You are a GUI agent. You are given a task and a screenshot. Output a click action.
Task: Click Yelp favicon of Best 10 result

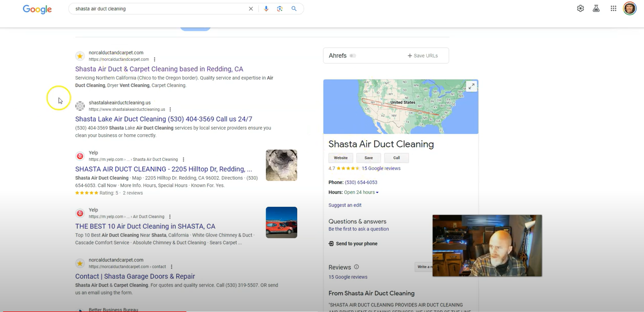point(80,213)
